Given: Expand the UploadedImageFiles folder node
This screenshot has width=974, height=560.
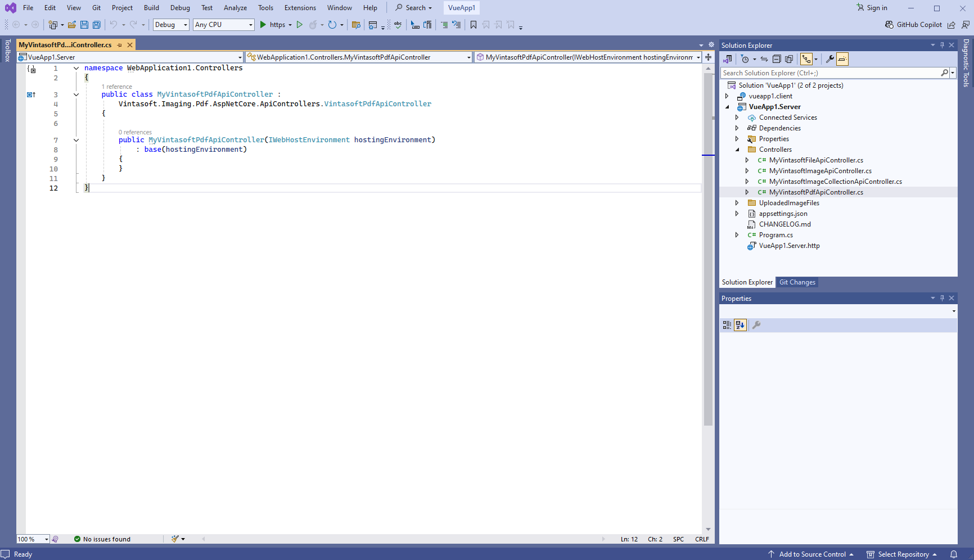Looking at the screenshot, I should [737, 203].
